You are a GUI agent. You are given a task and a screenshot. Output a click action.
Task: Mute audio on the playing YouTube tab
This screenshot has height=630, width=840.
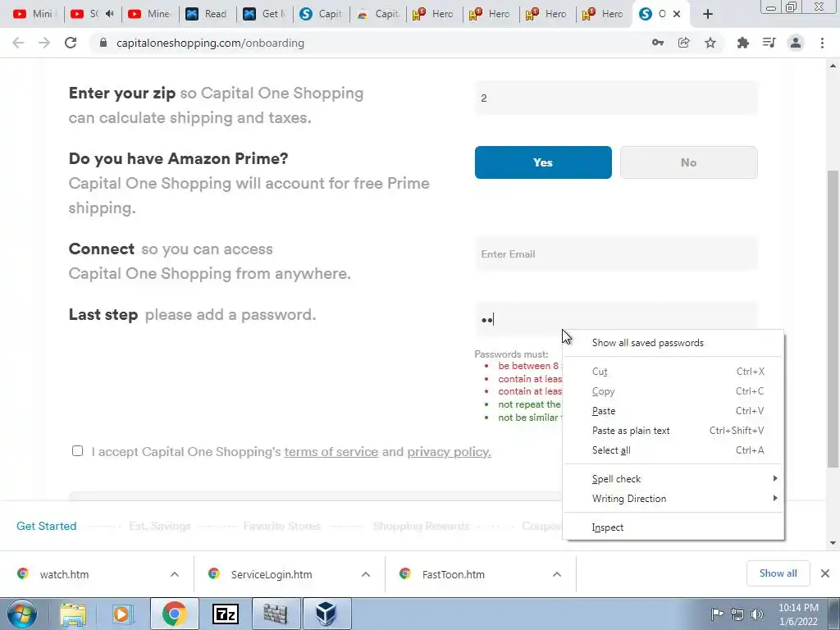point(110,14)
